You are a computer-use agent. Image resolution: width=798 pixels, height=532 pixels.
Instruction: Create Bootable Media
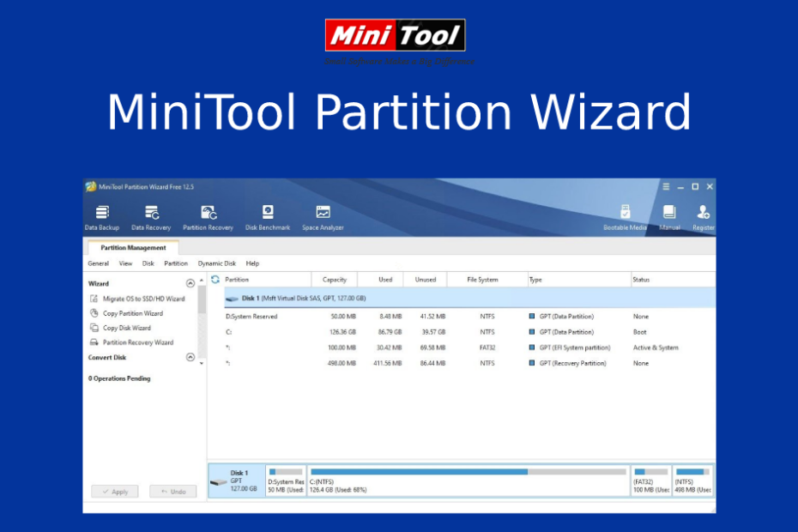[625, 218]
